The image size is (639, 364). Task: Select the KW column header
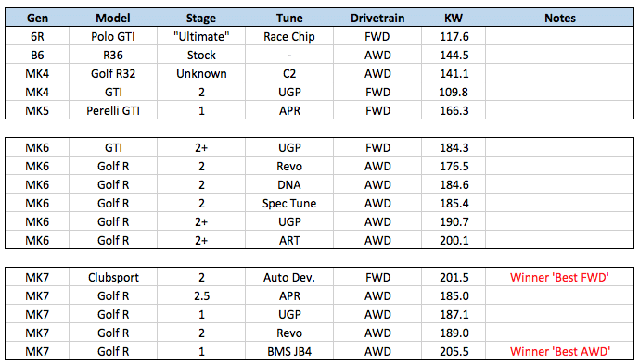pos(454,18)
